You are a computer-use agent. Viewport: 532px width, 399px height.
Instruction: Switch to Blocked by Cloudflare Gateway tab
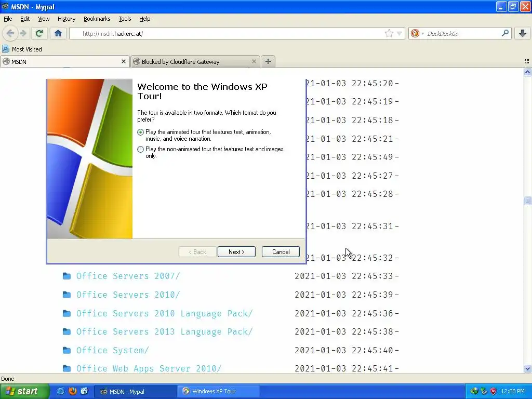tap(195, 61)
